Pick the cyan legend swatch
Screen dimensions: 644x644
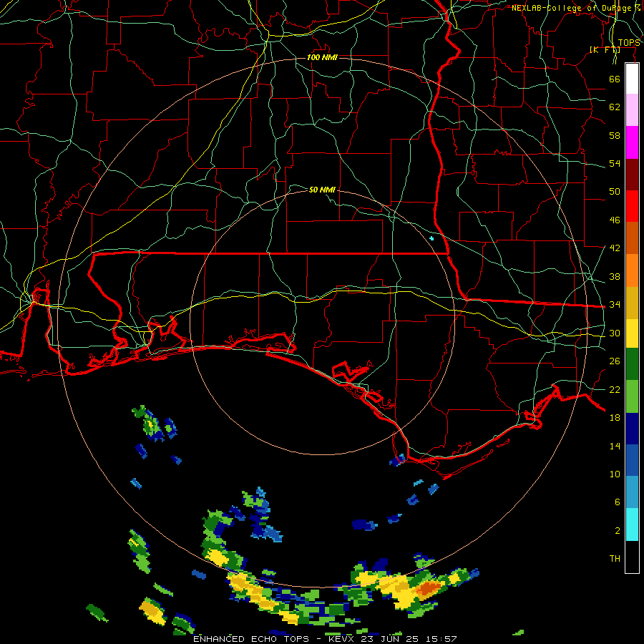[x=632, y=525]
